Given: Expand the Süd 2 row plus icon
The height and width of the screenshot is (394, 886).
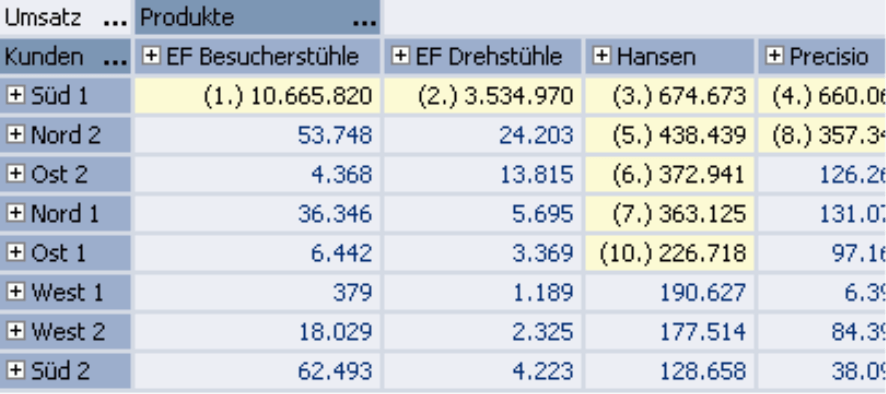Looking at the screenshot, I should coord(16,371).
